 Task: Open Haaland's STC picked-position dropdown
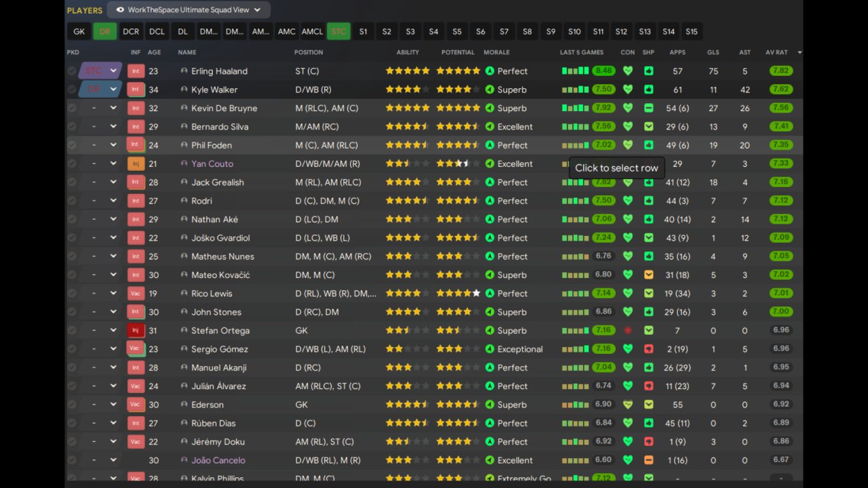100,71
